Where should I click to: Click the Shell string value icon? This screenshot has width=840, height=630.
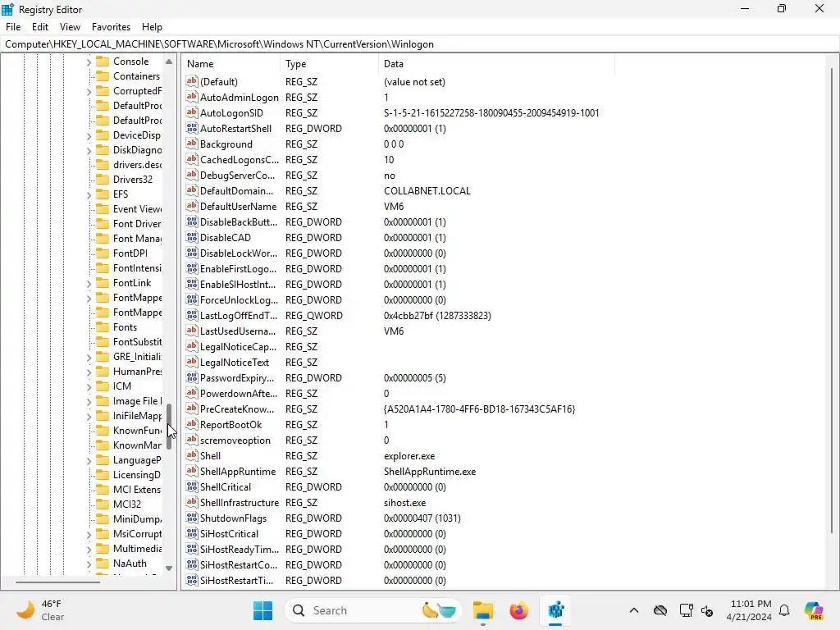tap(191, 455)
